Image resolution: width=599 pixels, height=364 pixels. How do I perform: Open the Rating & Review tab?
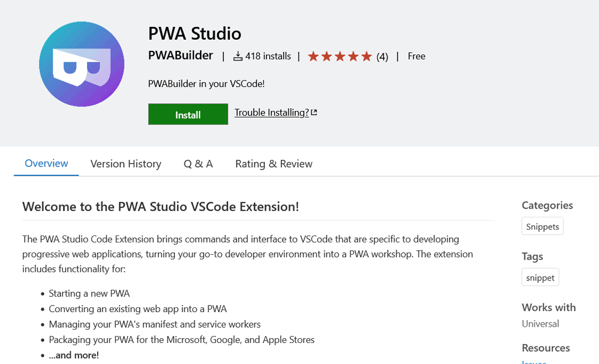[273, 164]
